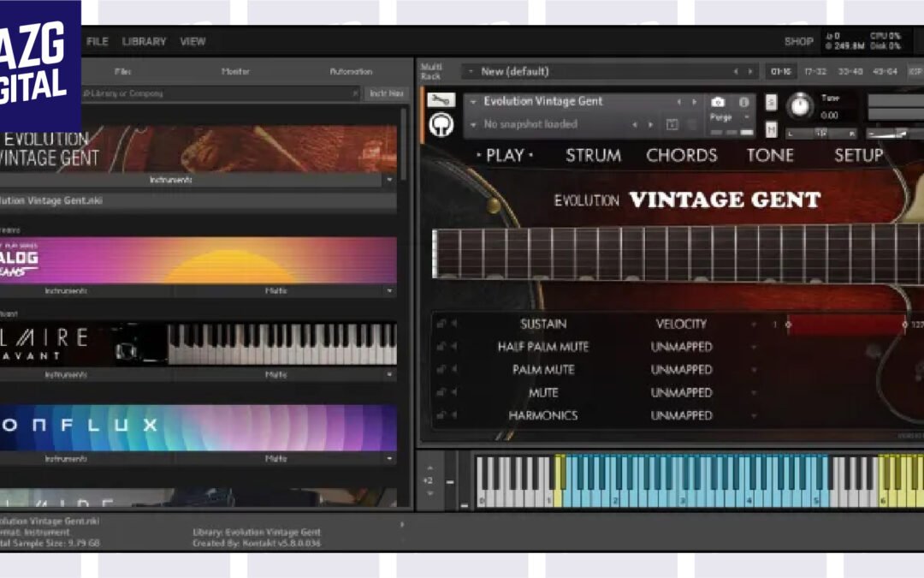
Task: Click the lock icon on the HALF PALM MUTE row
Action: 441,346
